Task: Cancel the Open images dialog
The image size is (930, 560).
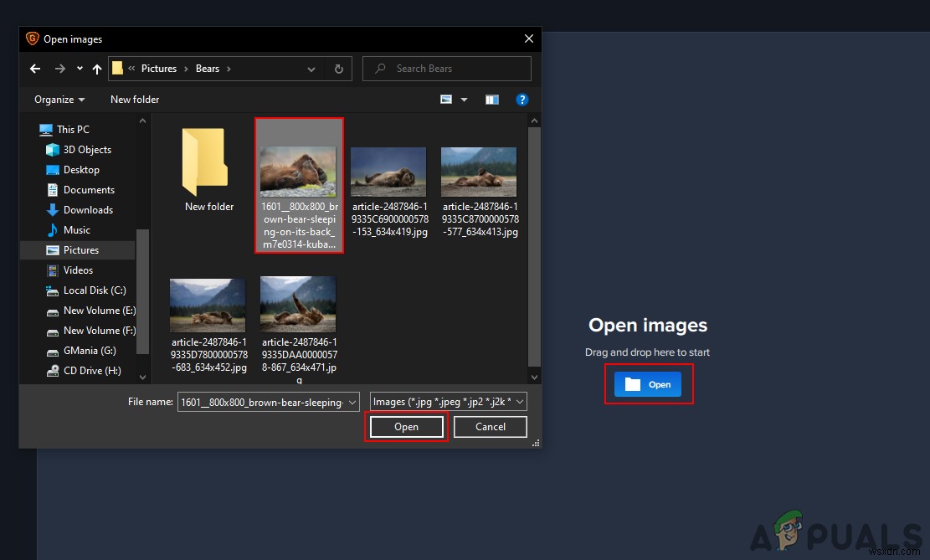Action: tap(491, 427)
